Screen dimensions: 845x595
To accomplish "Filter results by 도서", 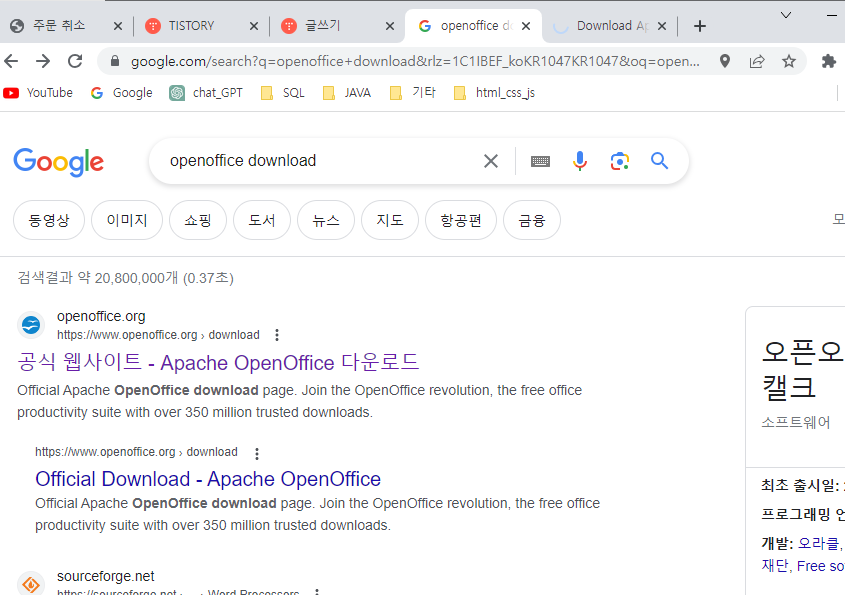I will tap(262, 220).
